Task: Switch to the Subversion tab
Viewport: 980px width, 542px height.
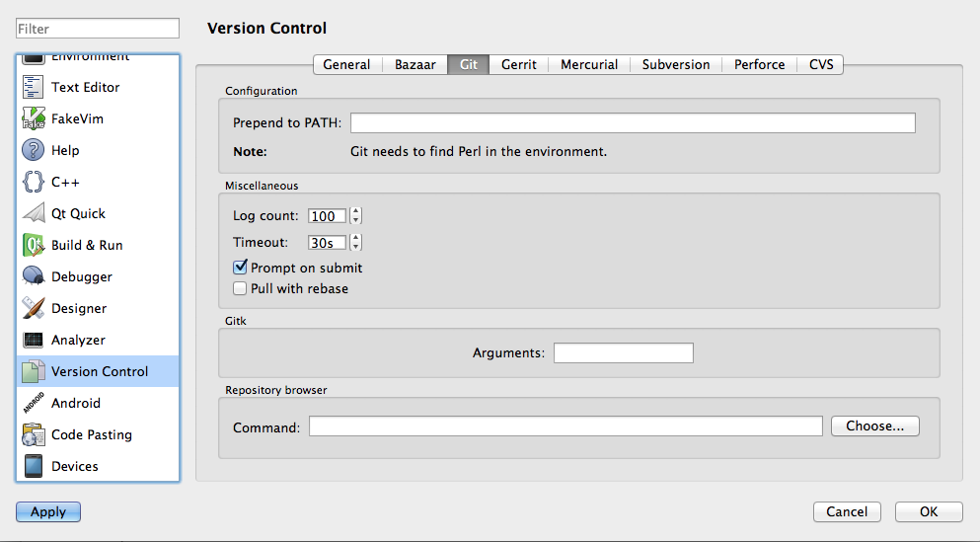Action: 675,64
